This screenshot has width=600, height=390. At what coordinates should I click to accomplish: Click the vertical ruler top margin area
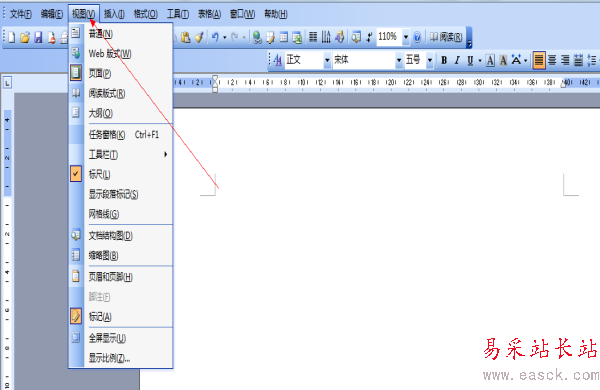(7, 153)
